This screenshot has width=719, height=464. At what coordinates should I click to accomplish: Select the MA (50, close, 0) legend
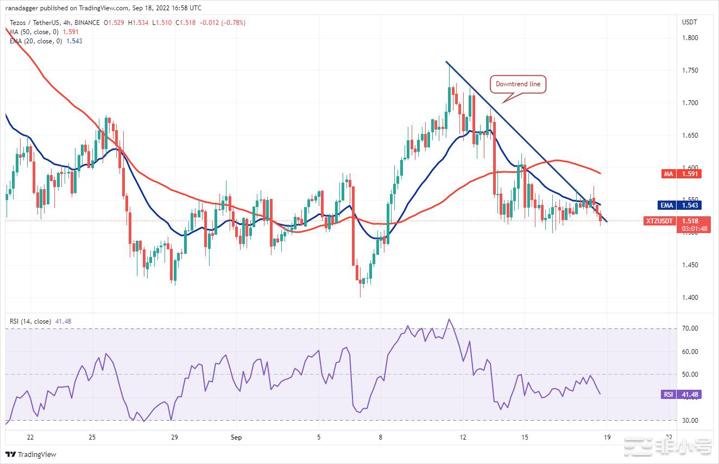35,30
